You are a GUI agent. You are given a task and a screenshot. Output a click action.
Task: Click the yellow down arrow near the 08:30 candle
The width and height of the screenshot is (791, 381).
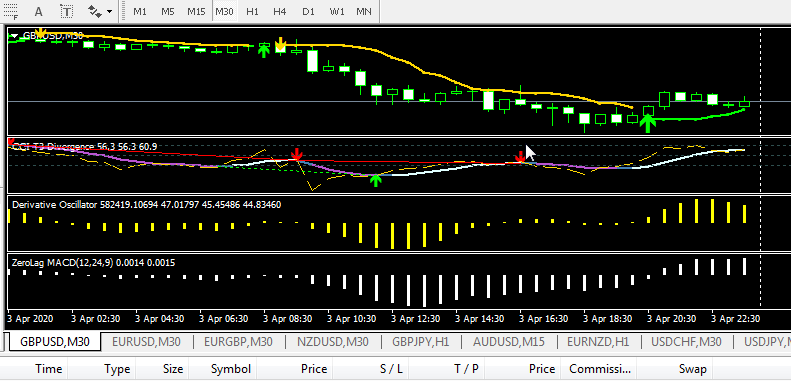point(280,44)
